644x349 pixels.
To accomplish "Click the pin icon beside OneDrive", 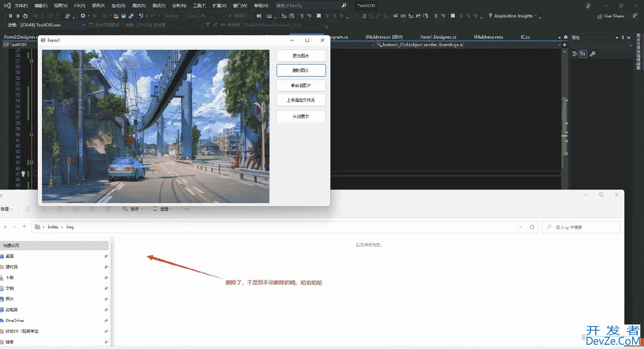I will tap(106, 320).
